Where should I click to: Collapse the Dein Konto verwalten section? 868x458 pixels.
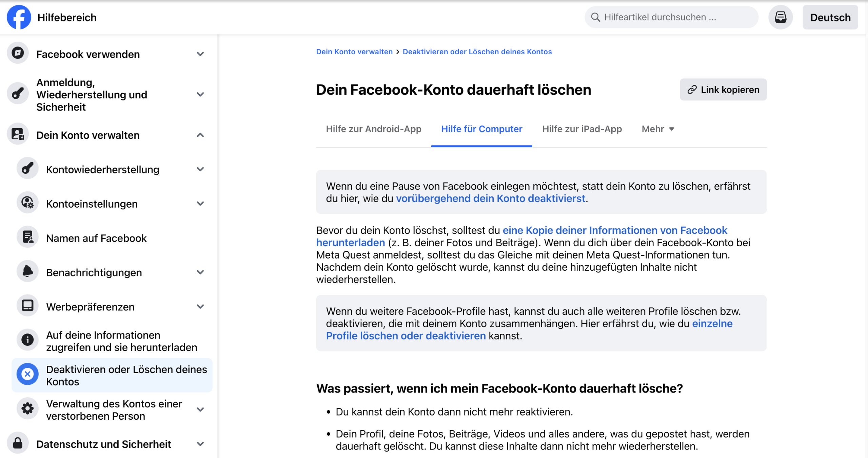tap(200, 135)
